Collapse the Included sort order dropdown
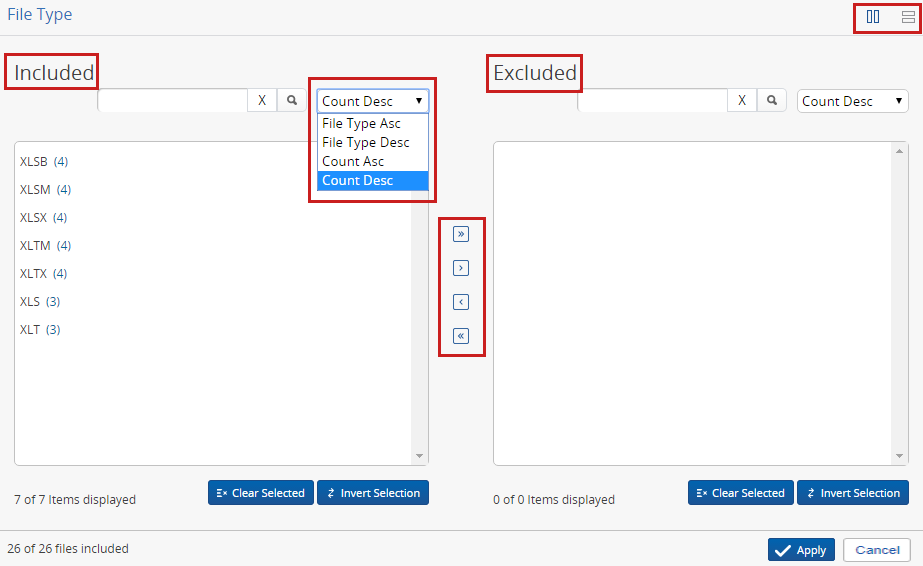 373,101
